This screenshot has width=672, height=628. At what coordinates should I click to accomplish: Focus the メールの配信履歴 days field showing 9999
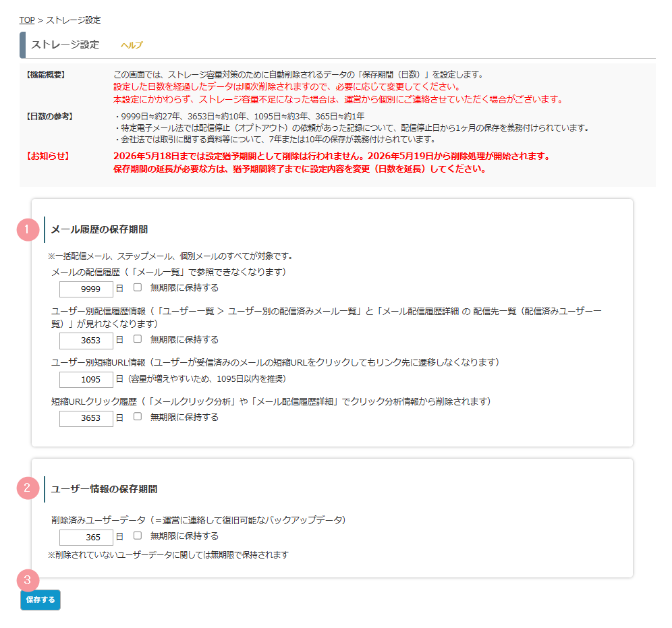point(86,289)
